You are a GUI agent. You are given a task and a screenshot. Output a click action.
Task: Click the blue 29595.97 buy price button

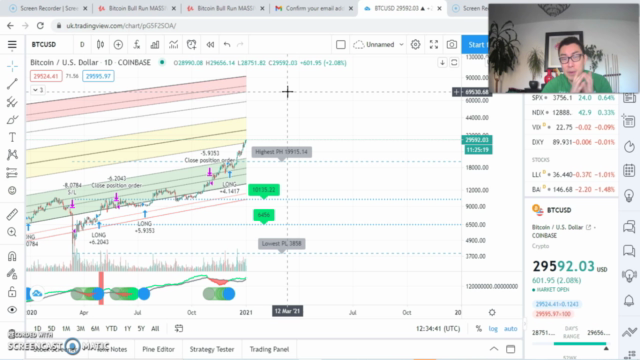pyautogui.click(x=98, y=76)
